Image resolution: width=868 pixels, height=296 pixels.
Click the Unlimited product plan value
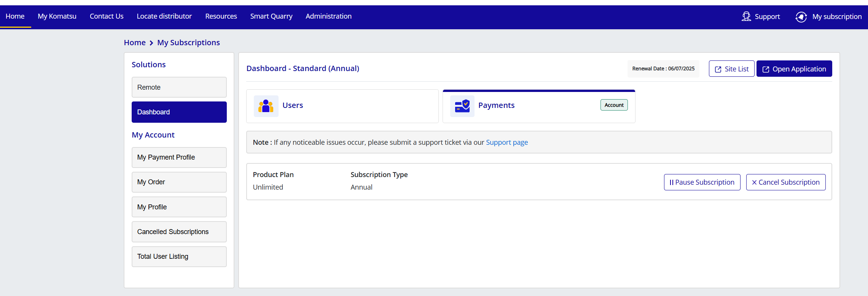268,187
